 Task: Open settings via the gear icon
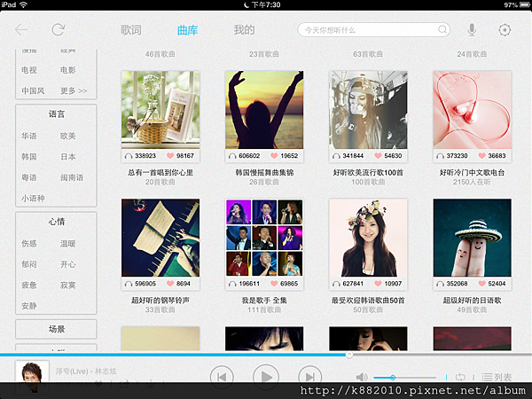tap(505, 30)
